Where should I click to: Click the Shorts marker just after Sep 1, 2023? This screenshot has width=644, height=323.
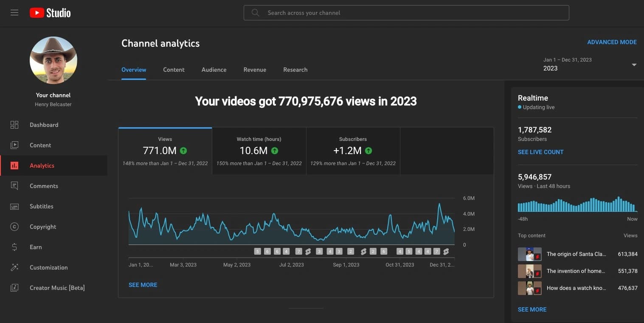tap(363, 251)
